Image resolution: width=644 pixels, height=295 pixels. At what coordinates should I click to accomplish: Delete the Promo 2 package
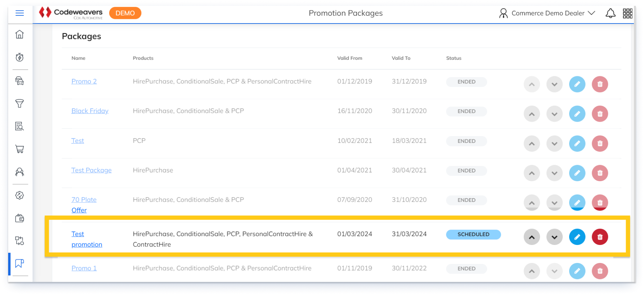point(600,84)
